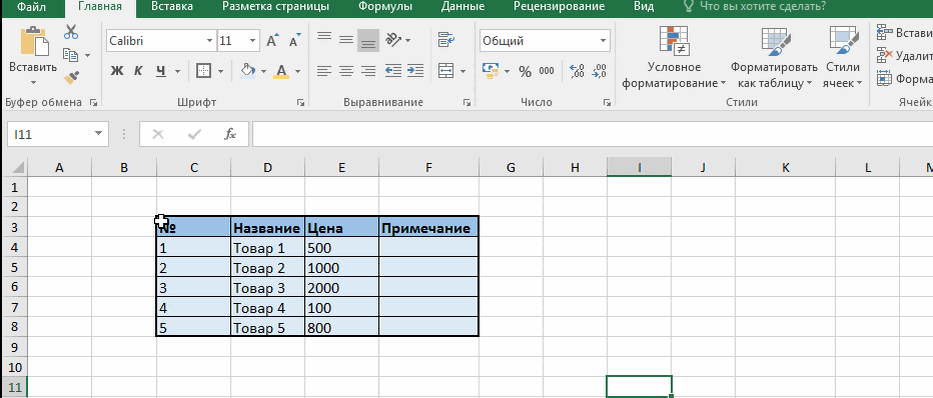Viewport: 933px width, 398px height.
Task: Open Буфер обмена dialog launcher
Action: pyautogui.click(x=93, y=103)
